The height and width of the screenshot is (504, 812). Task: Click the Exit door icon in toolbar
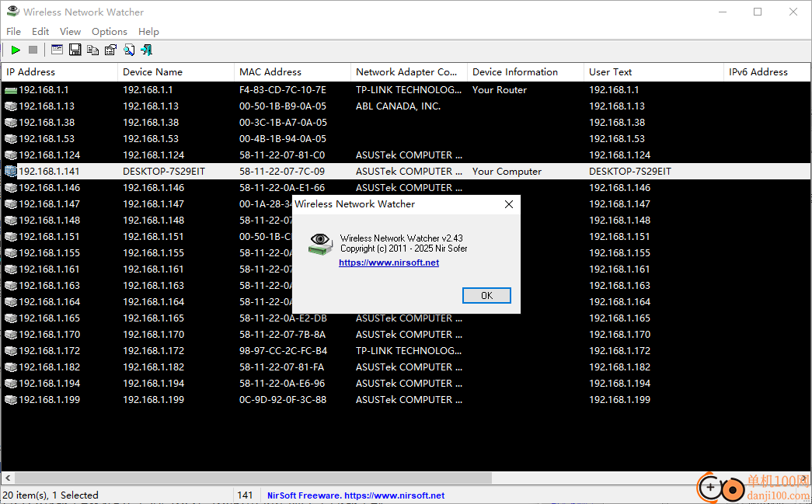(x=147, y=50)
